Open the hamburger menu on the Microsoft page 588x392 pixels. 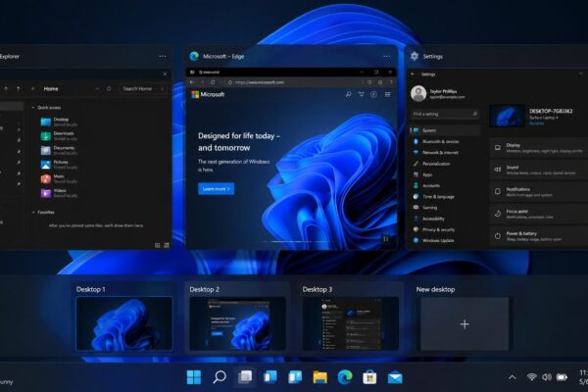click(387, 94)
